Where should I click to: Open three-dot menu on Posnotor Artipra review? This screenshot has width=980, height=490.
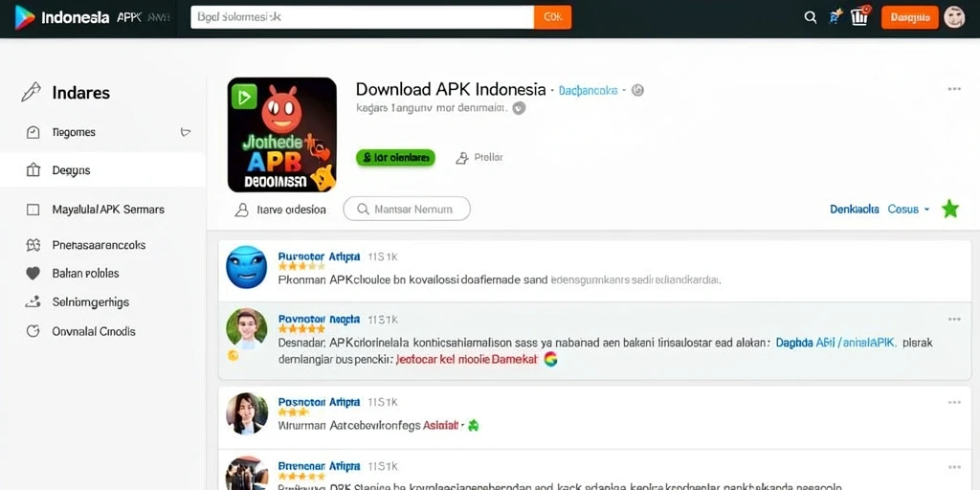click(954, 403)
